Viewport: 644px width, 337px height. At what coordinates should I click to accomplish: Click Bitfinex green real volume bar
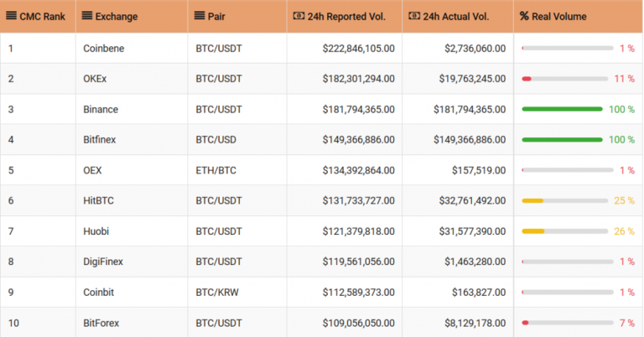click(x=562, y=139)
